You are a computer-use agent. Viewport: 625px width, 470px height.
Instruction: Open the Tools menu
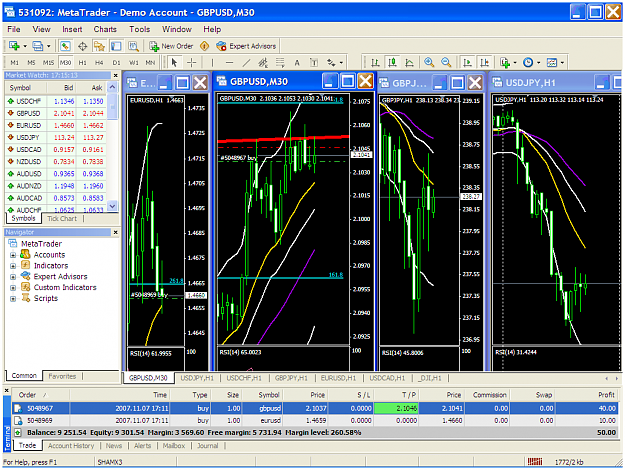coord(140,29)
